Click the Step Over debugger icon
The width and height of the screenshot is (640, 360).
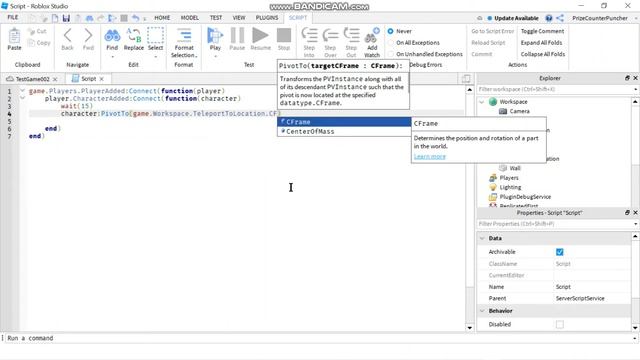(x=330, y=36)
